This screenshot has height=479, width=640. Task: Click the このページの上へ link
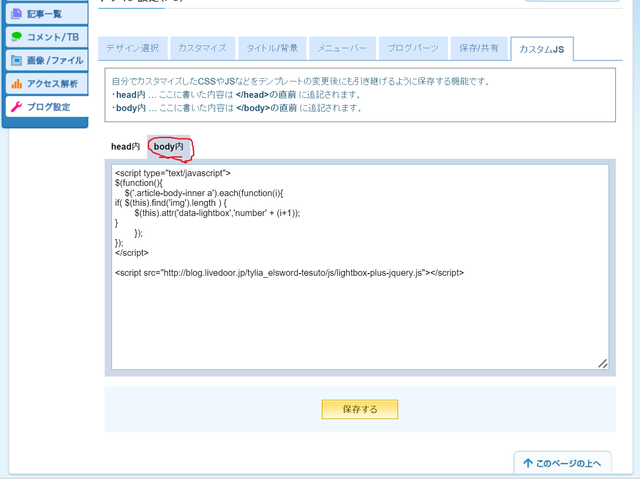(x=562, y=463)
